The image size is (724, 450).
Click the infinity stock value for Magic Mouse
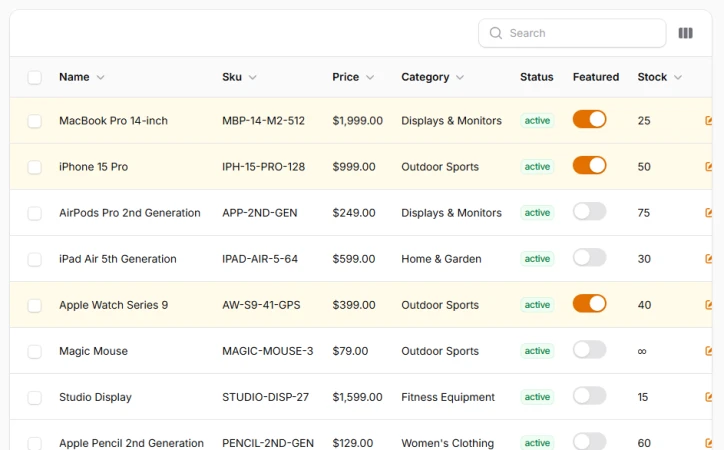pos(642,352)
